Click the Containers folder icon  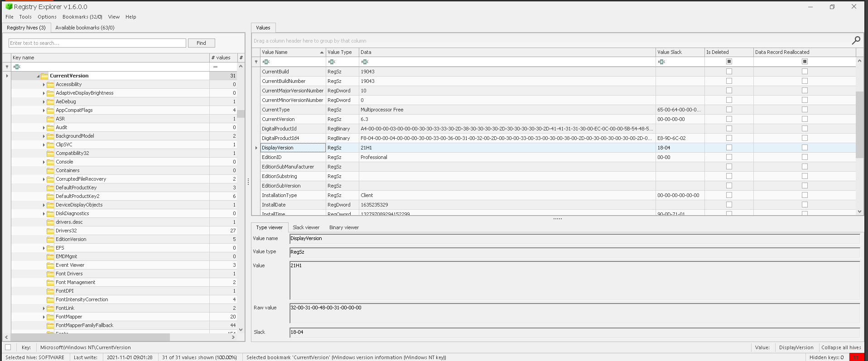click(x=50, y=171)
